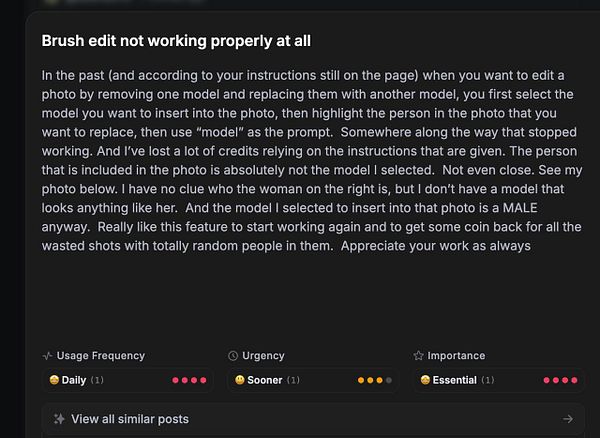Click the emoji beside Daily
The image size is (600, 438).
(x=54, y=380)
